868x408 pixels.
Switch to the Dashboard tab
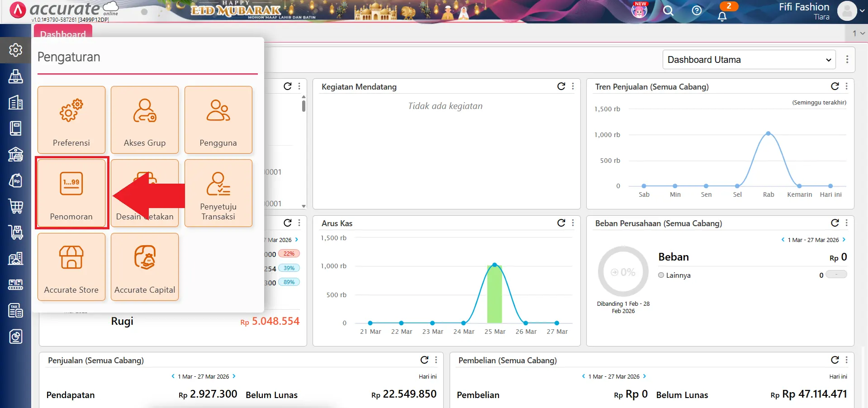click(63, 33)
